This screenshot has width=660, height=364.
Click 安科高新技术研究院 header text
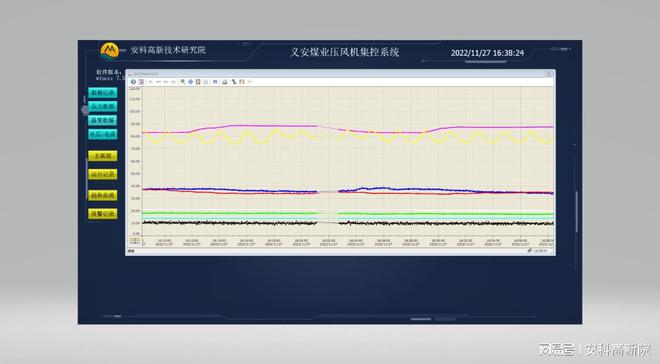pos(168,50)
